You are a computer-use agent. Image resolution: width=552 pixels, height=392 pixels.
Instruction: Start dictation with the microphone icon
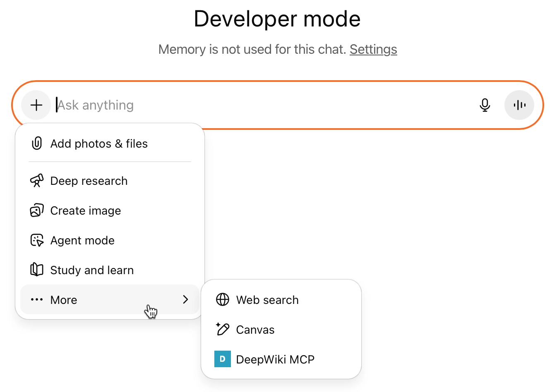[485, 105]
